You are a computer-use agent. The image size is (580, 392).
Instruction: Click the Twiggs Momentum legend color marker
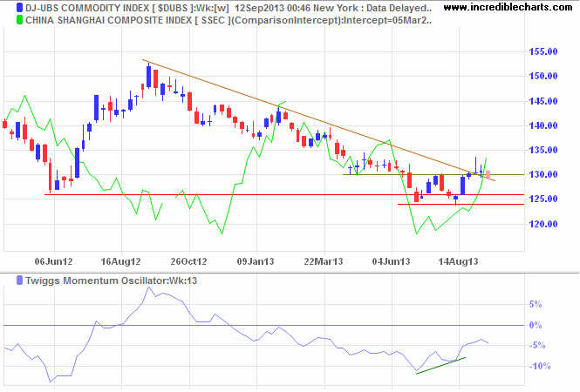pos(19,280)
